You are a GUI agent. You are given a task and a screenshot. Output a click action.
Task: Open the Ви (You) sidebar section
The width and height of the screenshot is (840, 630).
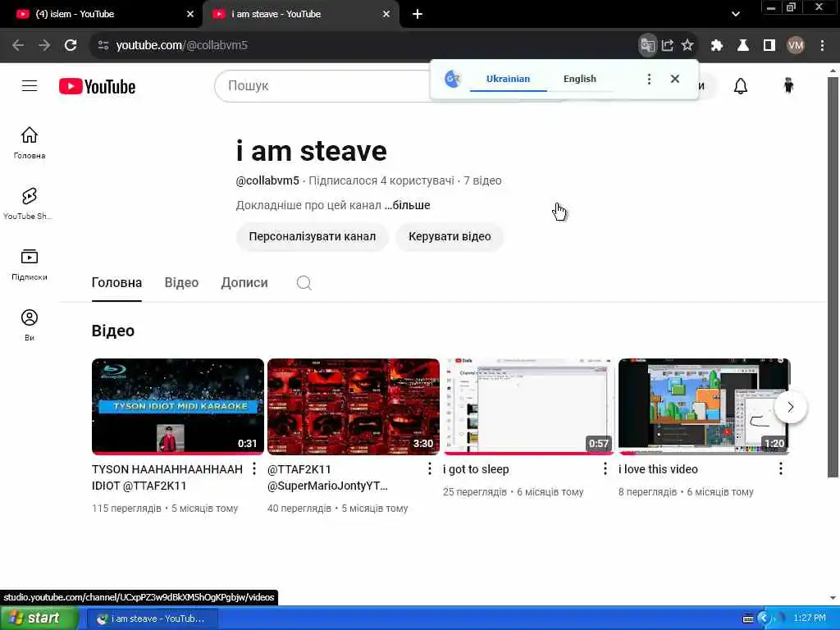[30, 325]
